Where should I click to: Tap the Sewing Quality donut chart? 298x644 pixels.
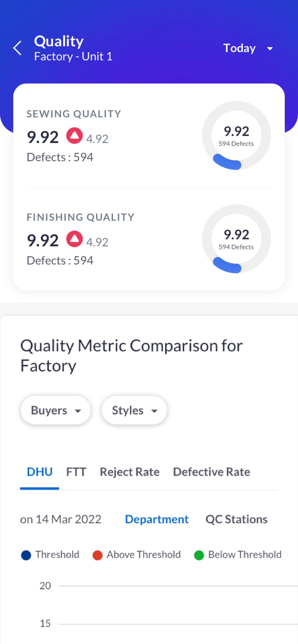click(236, 135)
